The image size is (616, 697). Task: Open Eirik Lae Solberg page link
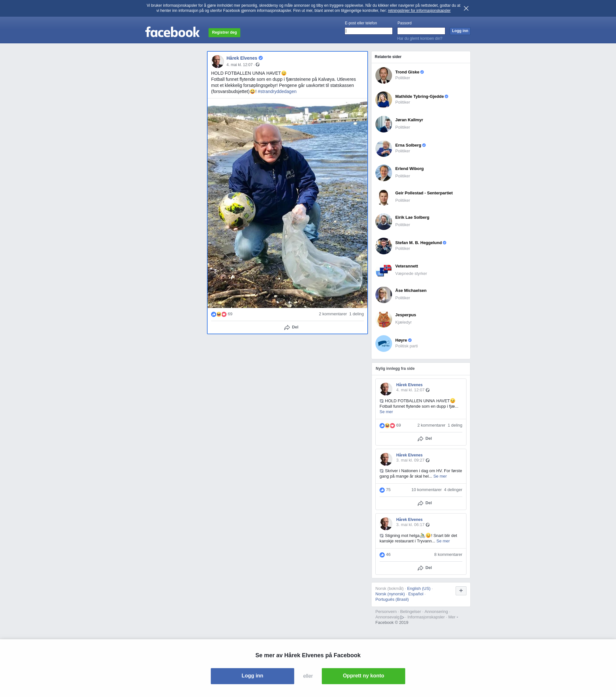coord(412,217)
